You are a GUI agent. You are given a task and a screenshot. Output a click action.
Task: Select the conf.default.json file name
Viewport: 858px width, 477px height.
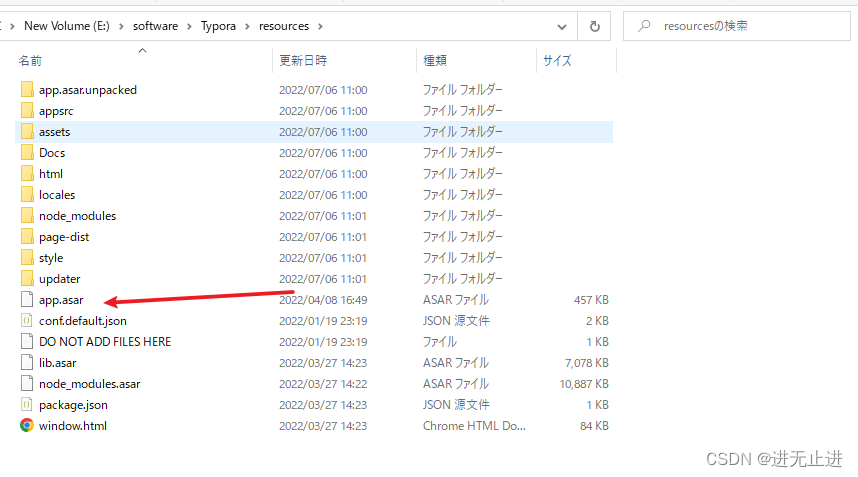[x=83, y=321]
